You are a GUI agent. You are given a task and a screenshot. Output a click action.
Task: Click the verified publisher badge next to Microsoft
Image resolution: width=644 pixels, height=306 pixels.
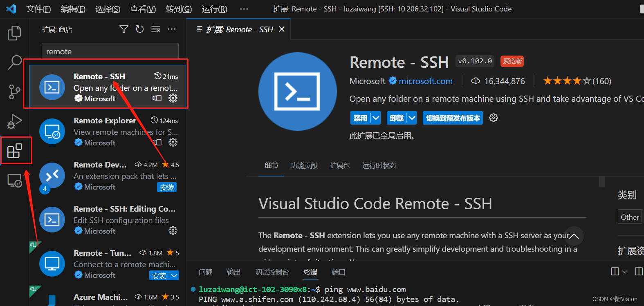(x=393, y=81)
